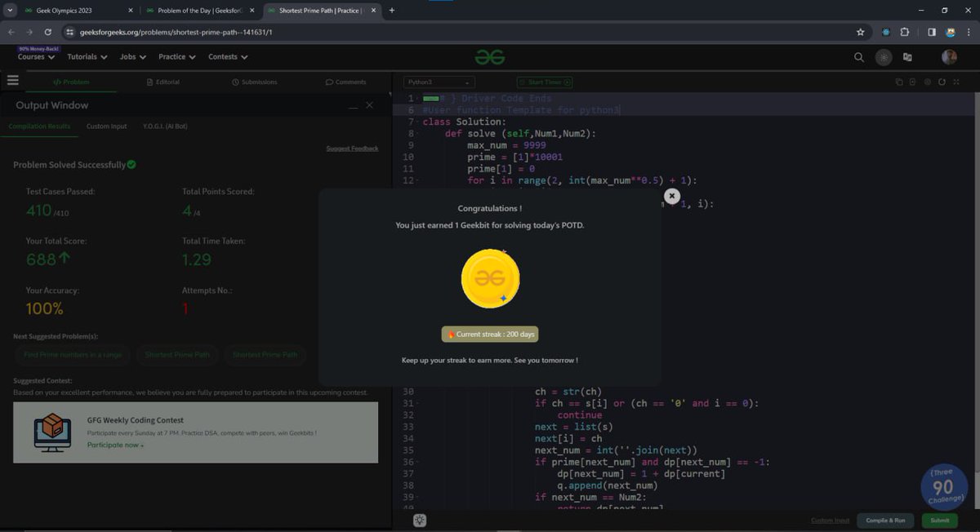
Task: Click the lightbulb hint icon at editor bottom
Action: click(x=419, y=520)
